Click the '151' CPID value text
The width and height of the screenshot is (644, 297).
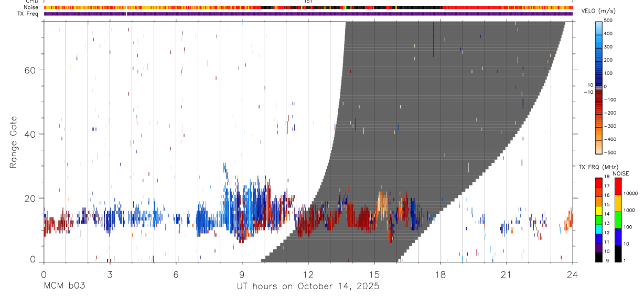tap(308, 2)
